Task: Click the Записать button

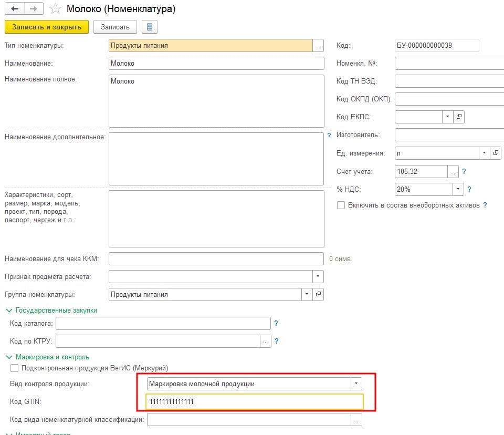Action: [x=115, y=27]
